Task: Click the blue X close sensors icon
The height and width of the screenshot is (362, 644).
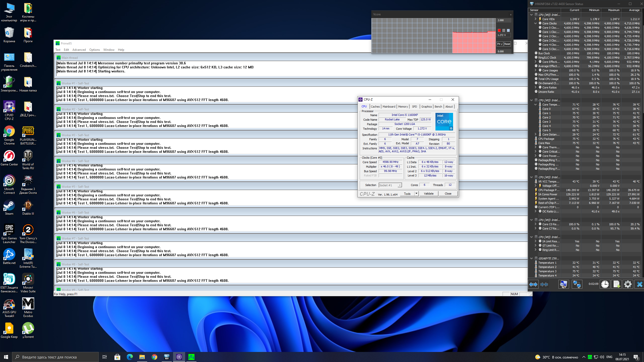Action: click(639, 284)
